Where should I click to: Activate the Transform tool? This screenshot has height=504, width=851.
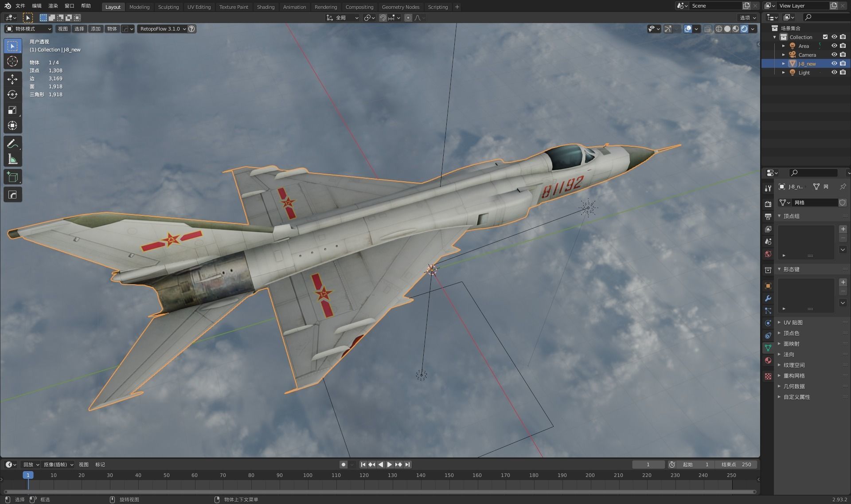(x=12, y=125)
